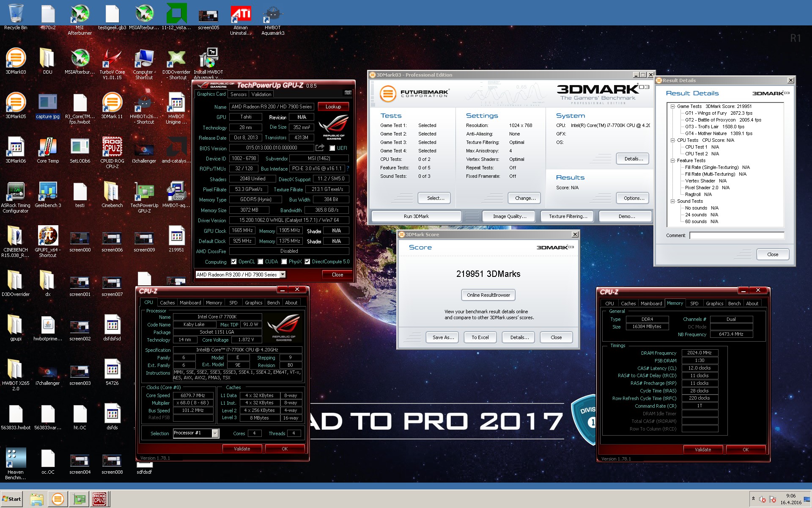The image size is (812, 508).
Task: Launch Cinebench desktop folder icon
Action: click(x=112, y=195)
